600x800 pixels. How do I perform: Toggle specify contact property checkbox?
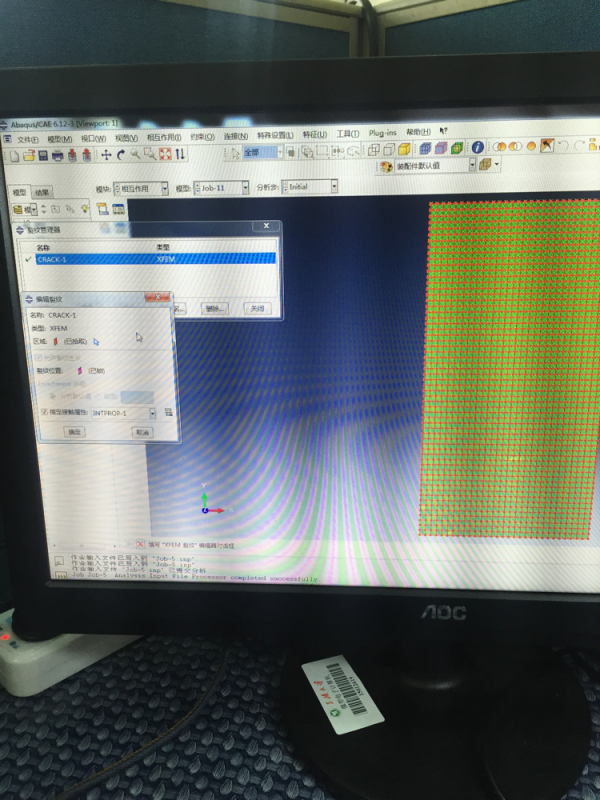click(x=44, y=412)
